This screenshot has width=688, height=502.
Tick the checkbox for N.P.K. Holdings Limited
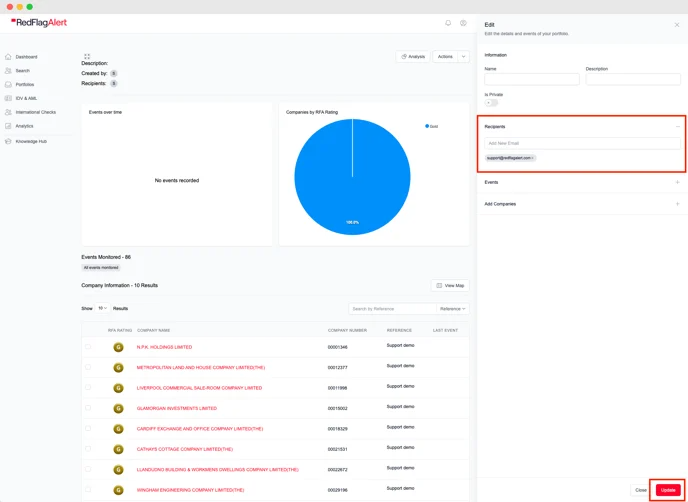tap(88, 347)
